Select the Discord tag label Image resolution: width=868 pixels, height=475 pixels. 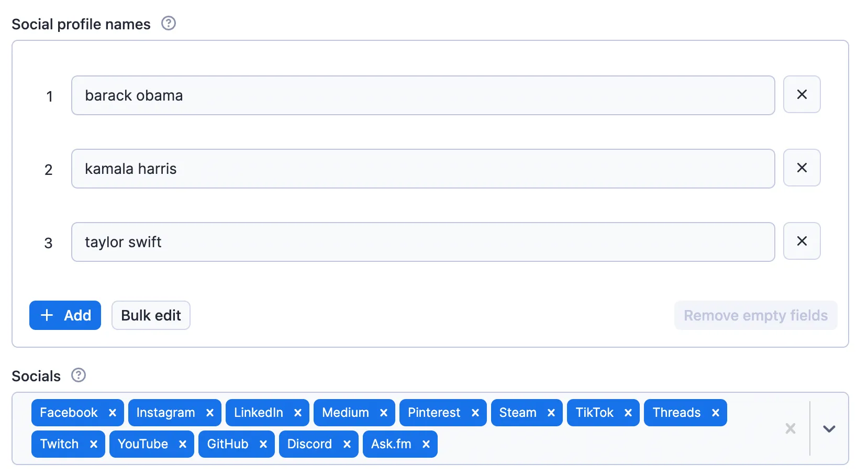click(309, 444)
